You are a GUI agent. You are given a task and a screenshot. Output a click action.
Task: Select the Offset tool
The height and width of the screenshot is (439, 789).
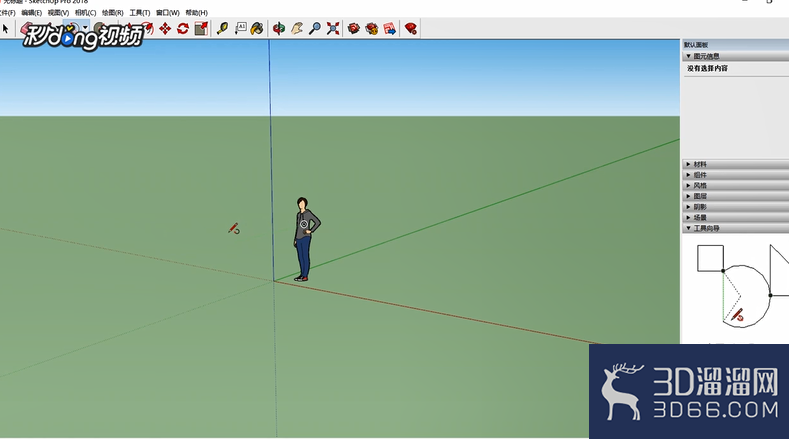[x=146, y=28]
